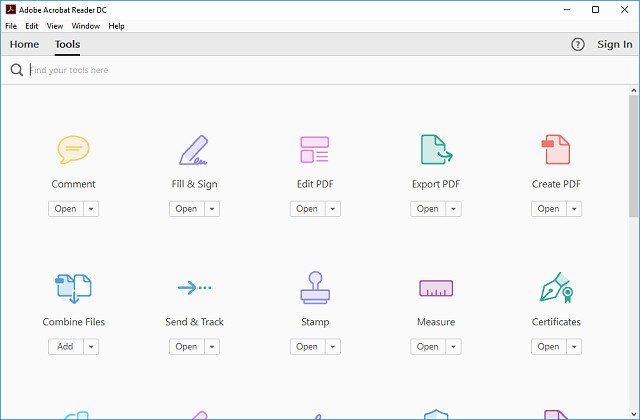Open the File menu
This screenshot has width=640, height=420.
tap(11, 26)
